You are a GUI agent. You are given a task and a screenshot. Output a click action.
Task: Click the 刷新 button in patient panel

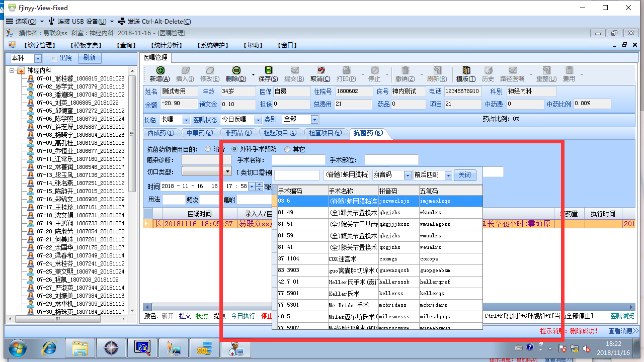tap(90, 58)
